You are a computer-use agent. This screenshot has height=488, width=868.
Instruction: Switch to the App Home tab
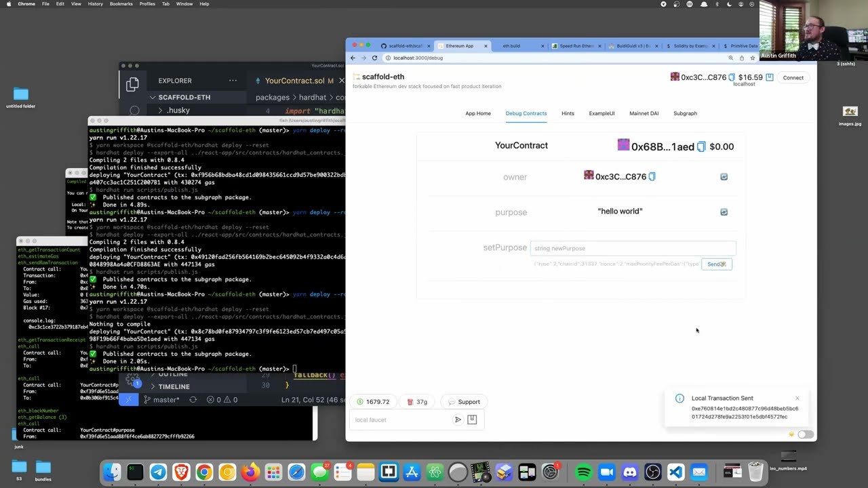tap(478, 113)
